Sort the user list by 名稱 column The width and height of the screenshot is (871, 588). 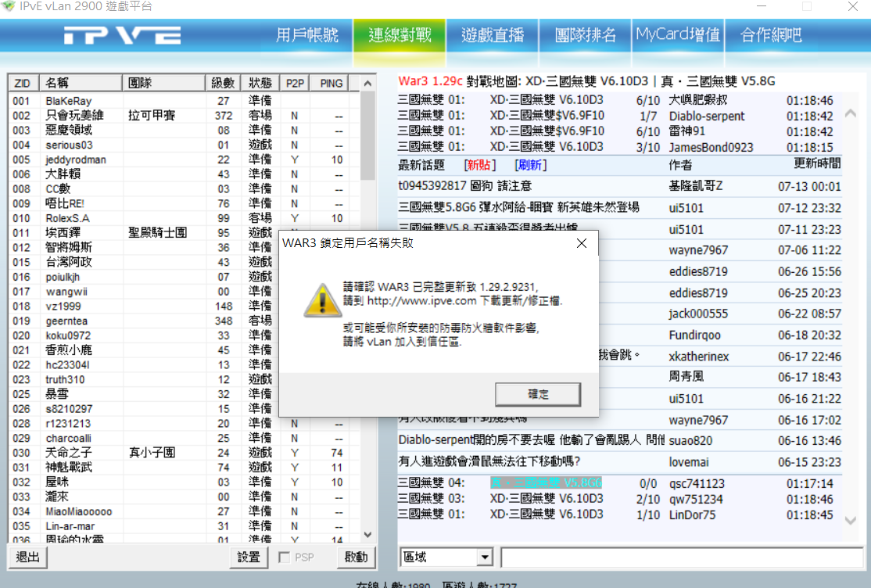pos(81,83)
